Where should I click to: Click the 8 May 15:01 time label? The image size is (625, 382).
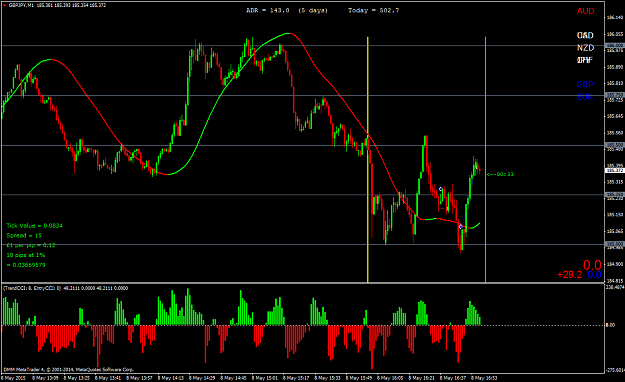pos(265,378)
